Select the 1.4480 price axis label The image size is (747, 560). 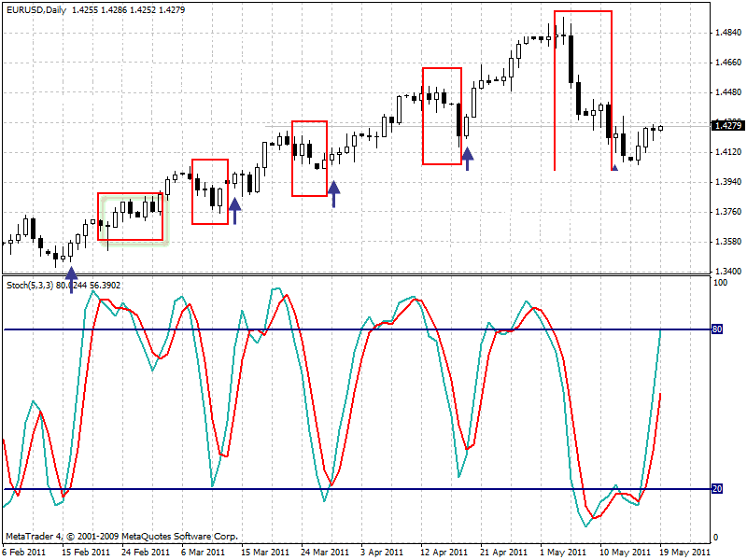pyautogui.click(x=728, y=91)
